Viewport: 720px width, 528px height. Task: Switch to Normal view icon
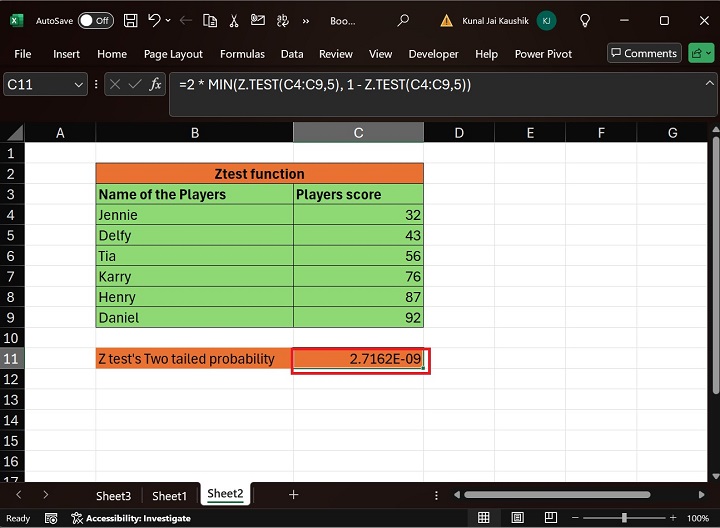tap(484, 518)
